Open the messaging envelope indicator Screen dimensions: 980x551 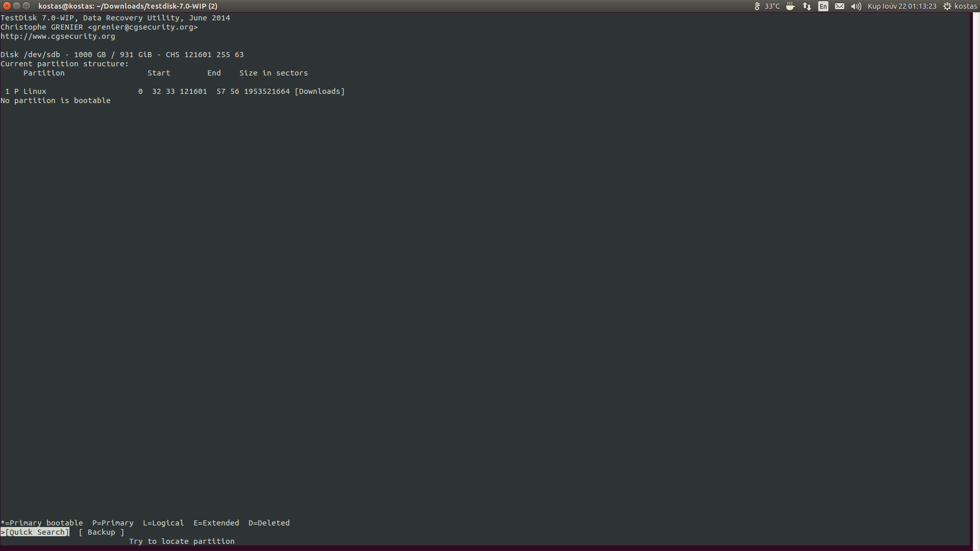click(x=840, y=6)
